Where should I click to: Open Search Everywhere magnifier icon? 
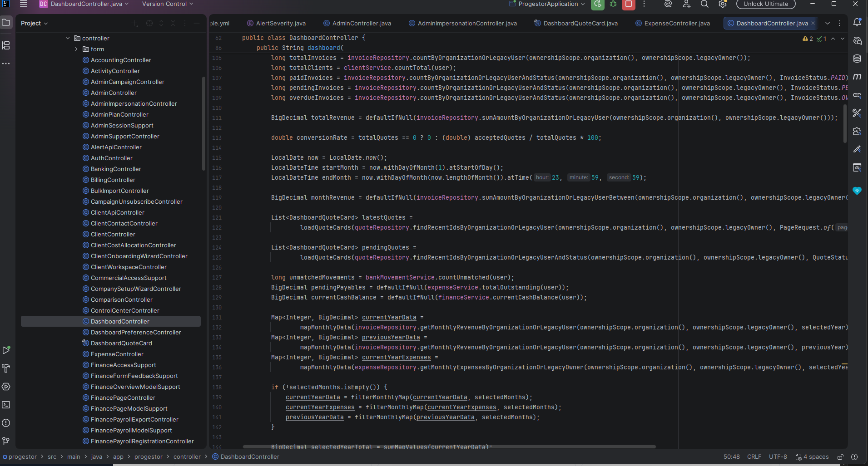[x=704, y=4]
